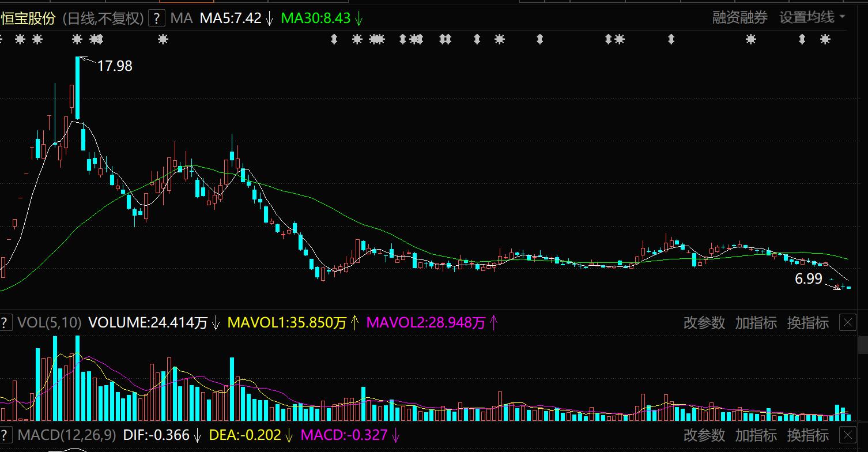Select the MA5:7.42 value
The height and width of the screenshot is (452, 868).
coord(231,18)
